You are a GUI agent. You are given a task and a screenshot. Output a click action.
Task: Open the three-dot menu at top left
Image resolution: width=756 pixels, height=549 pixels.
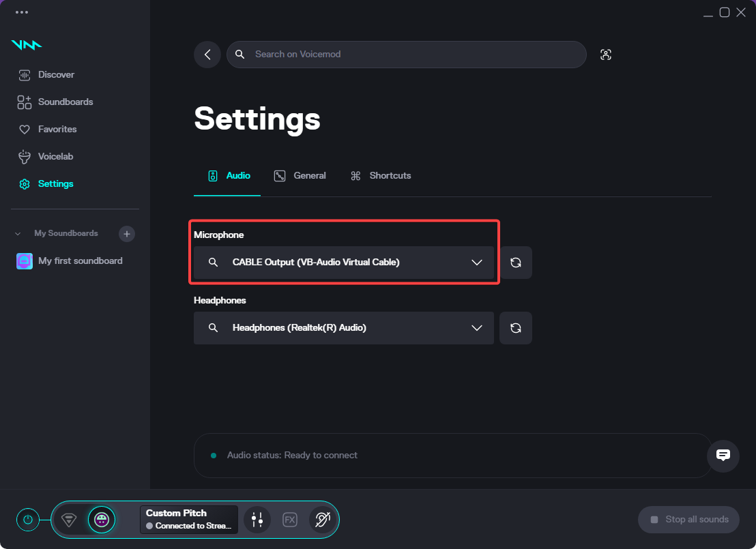coord(22,12)
